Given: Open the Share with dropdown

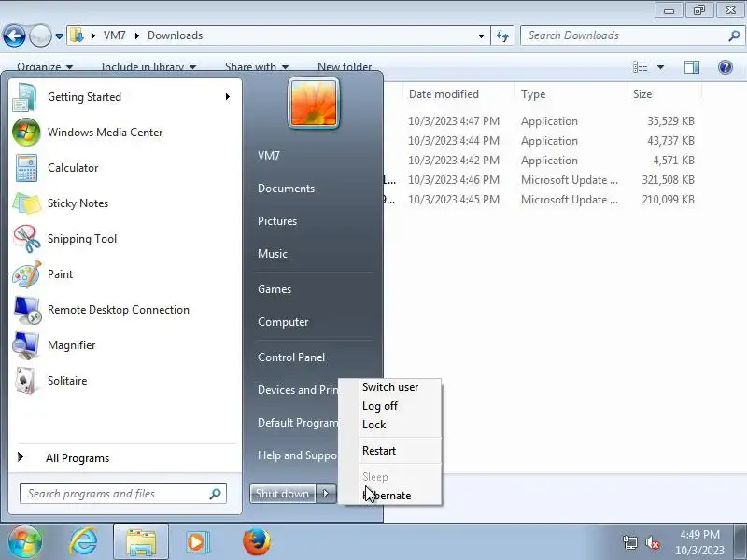Looking at the screenshot, I should coord(257,67).
